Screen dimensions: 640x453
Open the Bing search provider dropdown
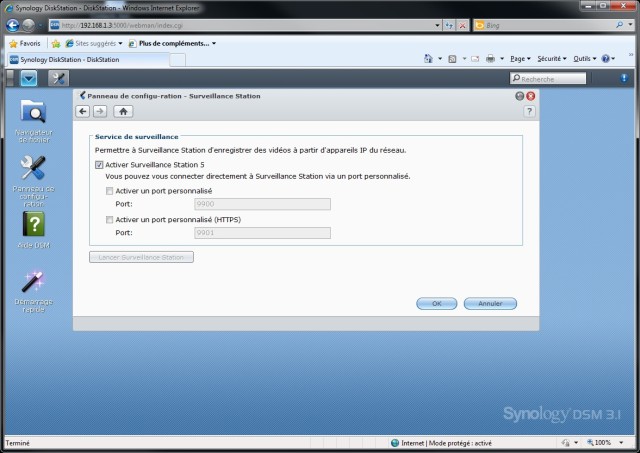[x=631, y=25]
